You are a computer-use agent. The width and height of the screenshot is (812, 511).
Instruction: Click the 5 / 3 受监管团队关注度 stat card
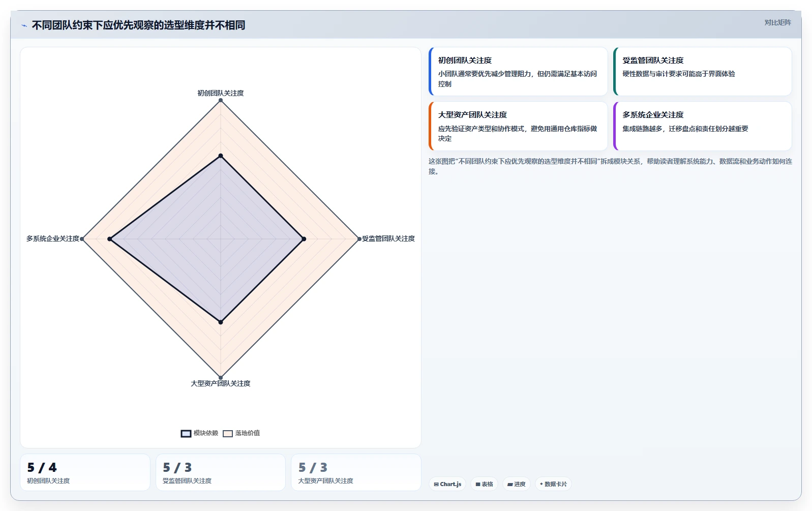[x=221, y=472]
